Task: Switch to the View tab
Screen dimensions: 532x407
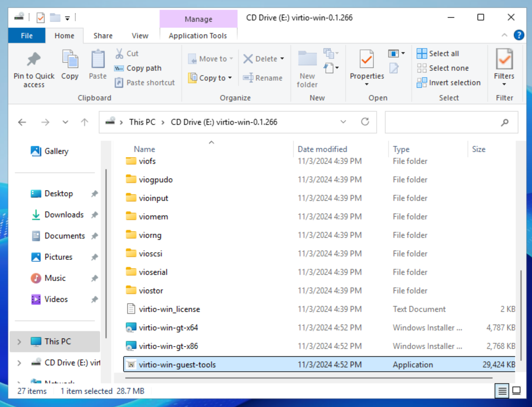Action: point(140,36)
